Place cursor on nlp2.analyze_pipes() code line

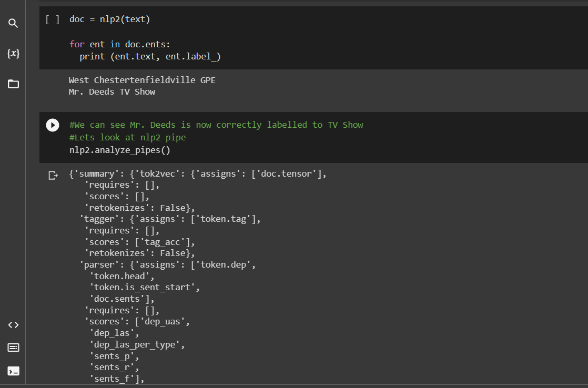(119, 150)
